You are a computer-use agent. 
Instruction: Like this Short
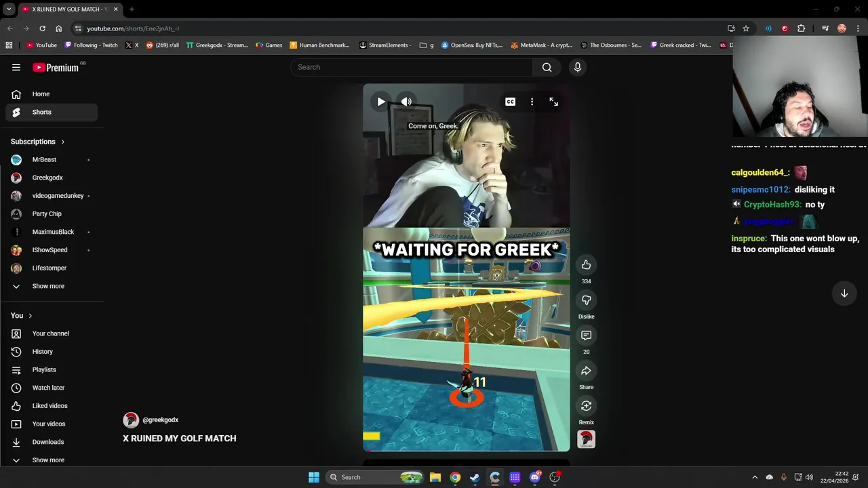(x=587, y=265)
